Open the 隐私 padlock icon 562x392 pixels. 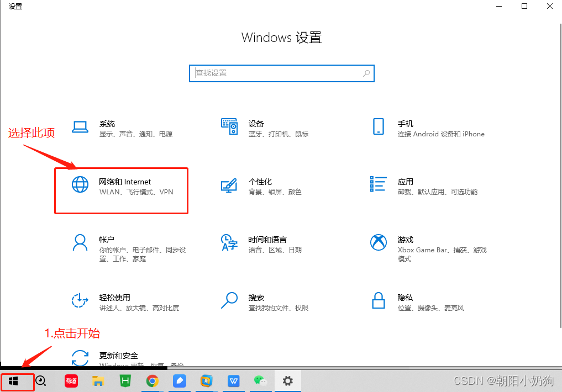point(379,300)
